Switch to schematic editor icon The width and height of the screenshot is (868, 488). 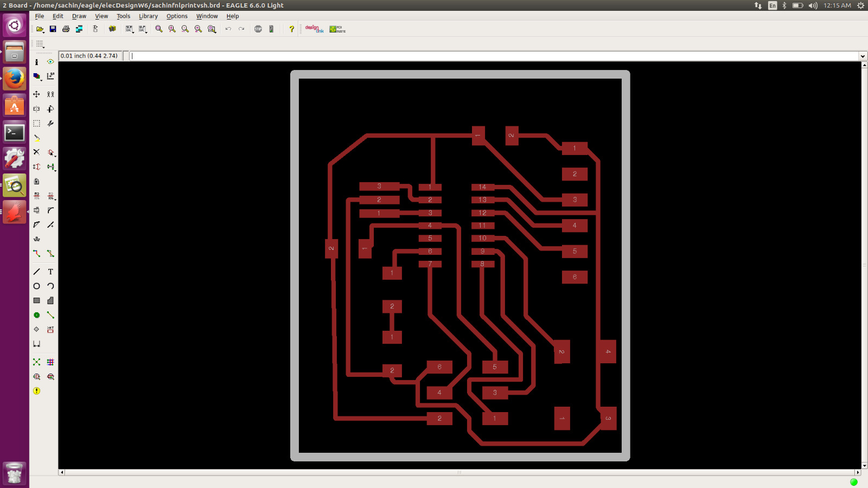point(95,29)
